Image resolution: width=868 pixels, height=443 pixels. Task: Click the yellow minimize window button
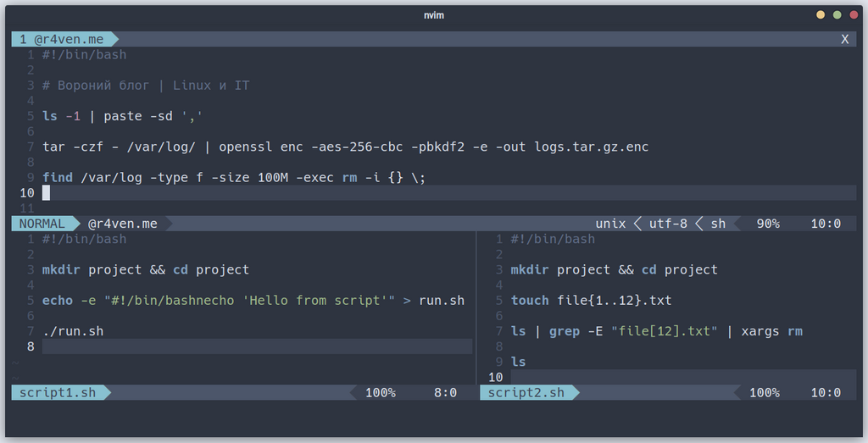pos(821,15)
